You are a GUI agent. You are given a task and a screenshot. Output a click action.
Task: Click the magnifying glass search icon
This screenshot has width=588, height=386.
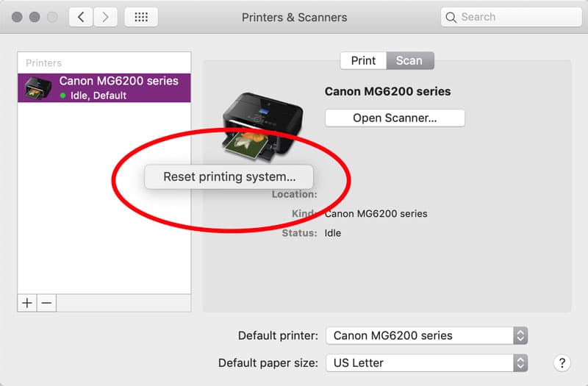[x=451, y=17]
